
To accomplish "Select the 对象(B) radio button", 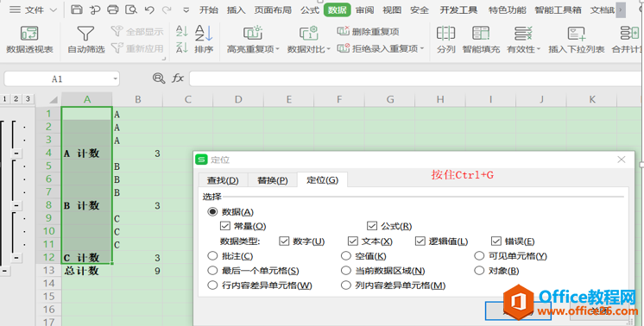I will point(479,271).
